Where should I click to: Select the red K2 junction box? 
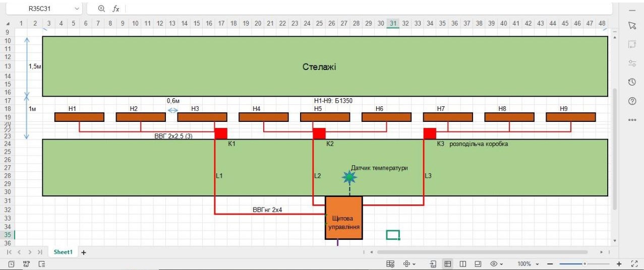319,133
